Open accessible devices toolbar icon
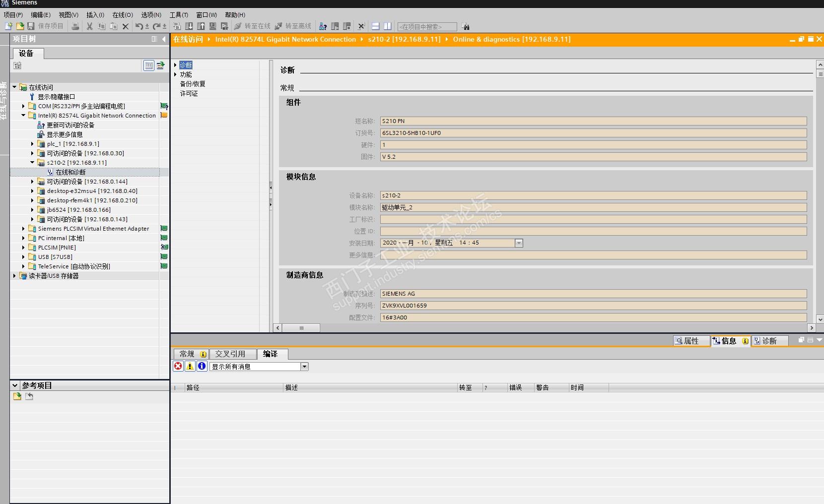This screenshot has height=504, width=824. 323,26
